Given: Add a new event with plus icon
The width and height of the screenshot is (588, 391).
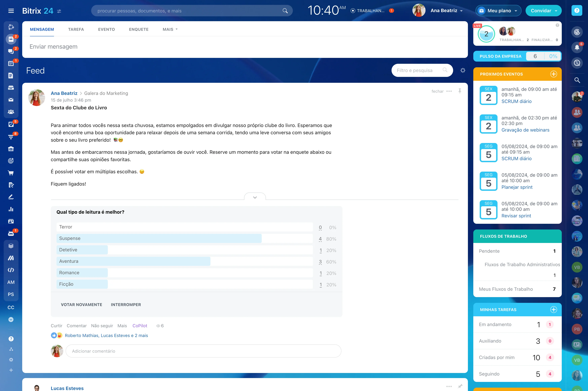Looking at the screenshot, I should 553,74.
